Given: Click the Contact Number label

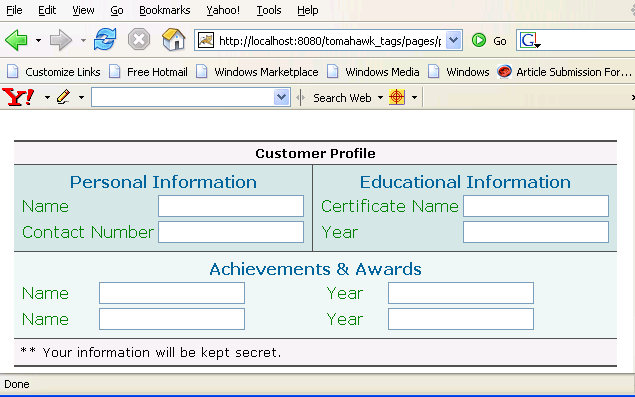Looking at the screenshot, I should [87, 232].
